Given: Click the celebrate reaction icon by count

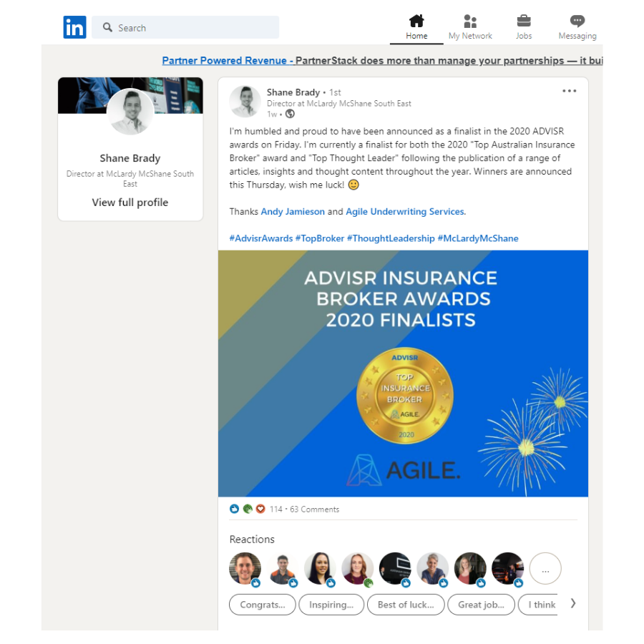Looking at the screenshot, I should pyautogui.click(x=248, y=509).
